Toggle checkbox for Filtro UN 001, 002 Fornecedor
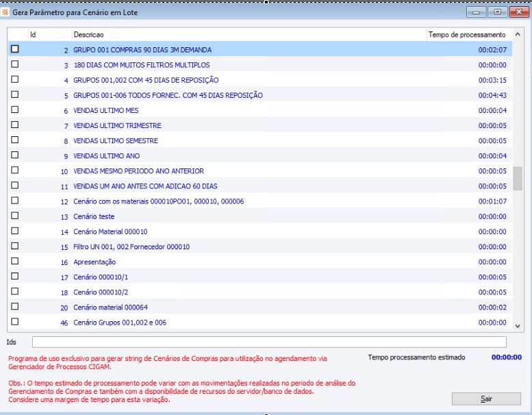532x415 pixels. (x=14, y=246)
